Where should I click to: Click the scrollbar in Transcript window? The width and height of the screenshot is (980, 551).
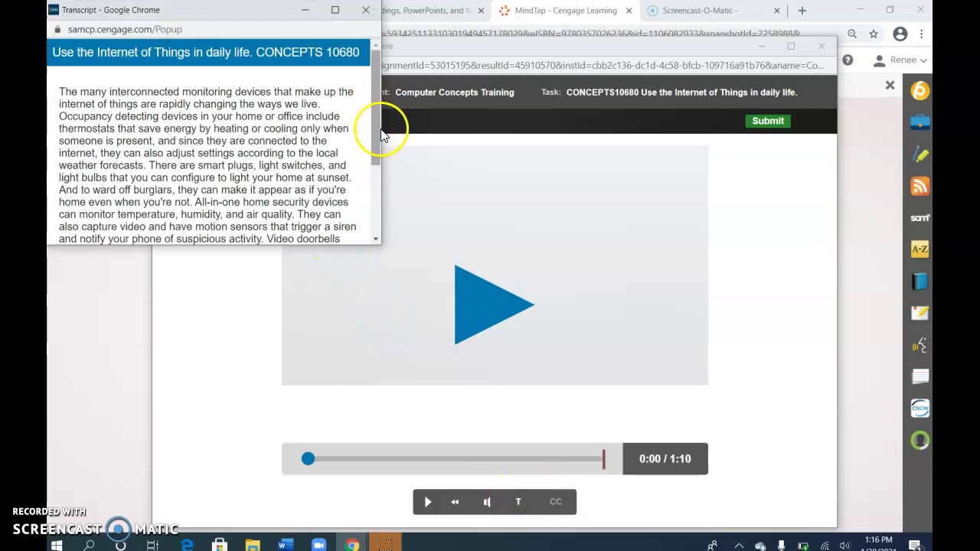375,107
